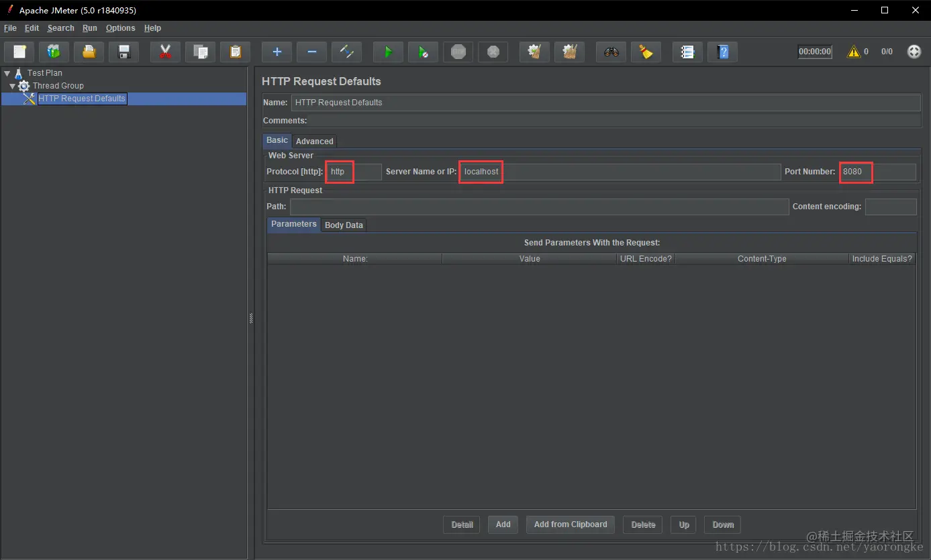Screen dimensions: 931x560
Task: Click the Clear broom icon
Action: pos(534,52)
